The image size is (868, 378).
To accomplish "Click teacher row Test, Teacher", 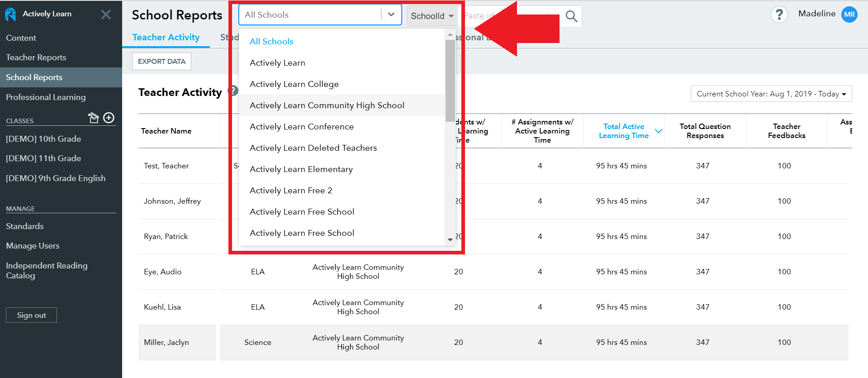I will (166, 166).
